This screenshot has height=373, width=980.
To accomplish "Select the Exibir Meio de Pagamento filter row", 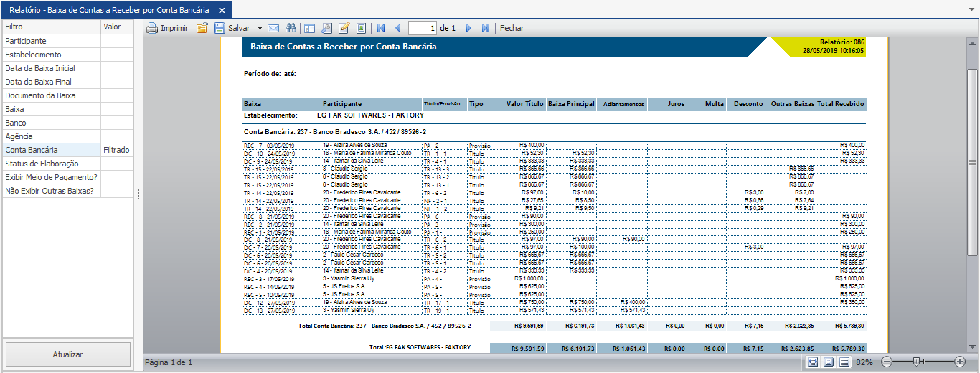I will coord(52,177).
